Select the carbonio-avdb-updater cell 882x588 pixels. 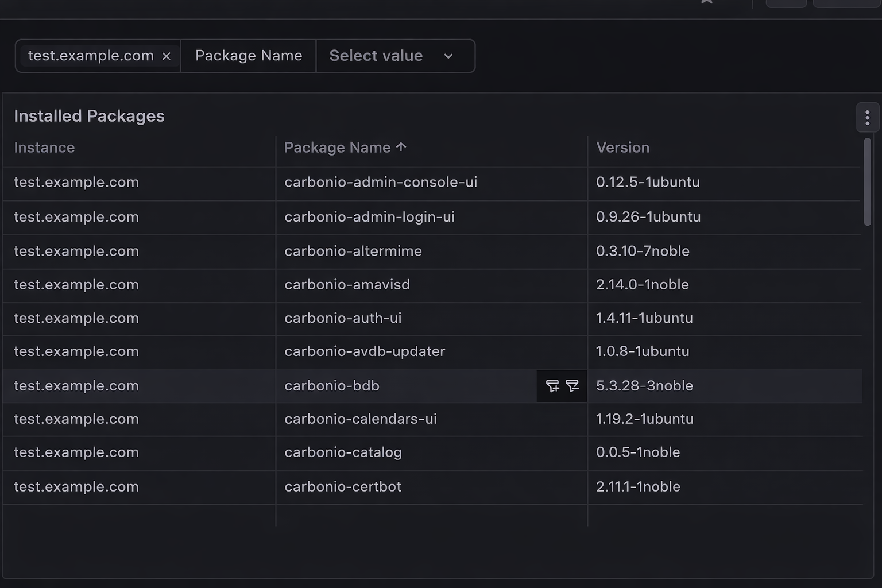(x=431, y=351)
